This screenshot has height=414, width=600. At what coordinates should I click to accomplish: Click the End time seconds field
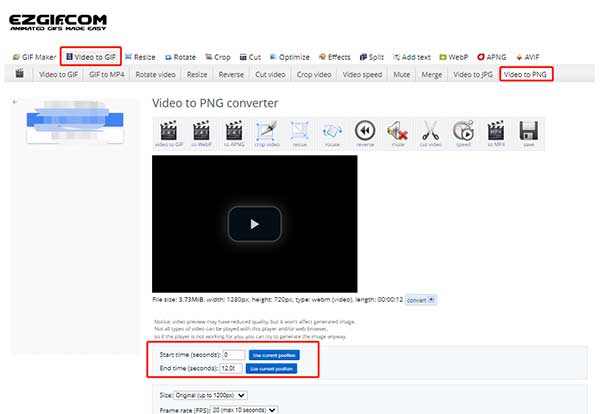pos(231,368)
